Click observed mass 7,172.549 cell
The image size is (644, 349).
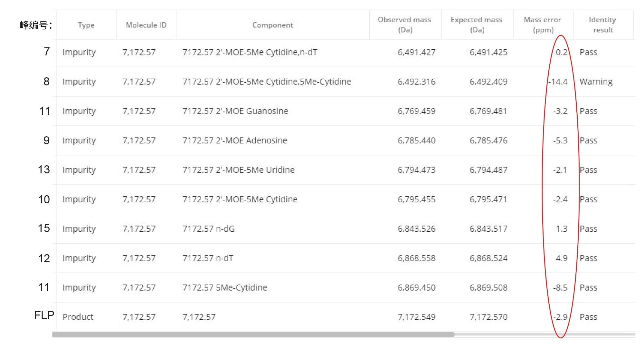coord(416,317)
